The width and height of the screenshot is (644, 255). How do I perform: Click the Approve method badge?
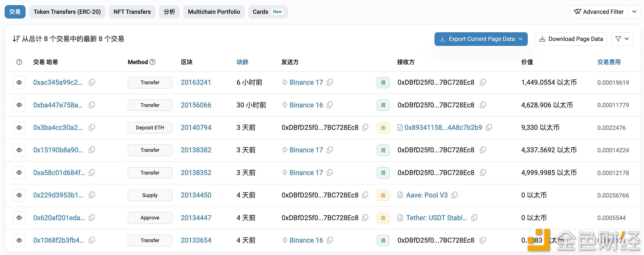coord(150,218)
